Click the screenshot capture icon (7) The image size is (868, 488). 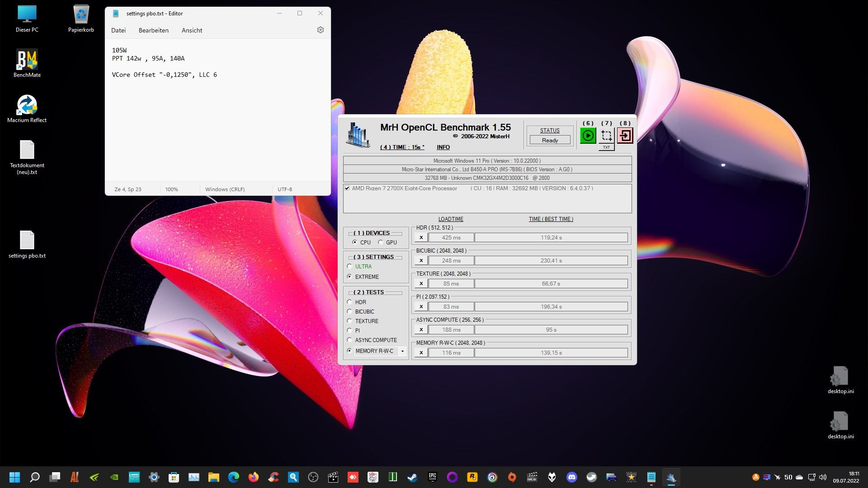coord(606,136)
